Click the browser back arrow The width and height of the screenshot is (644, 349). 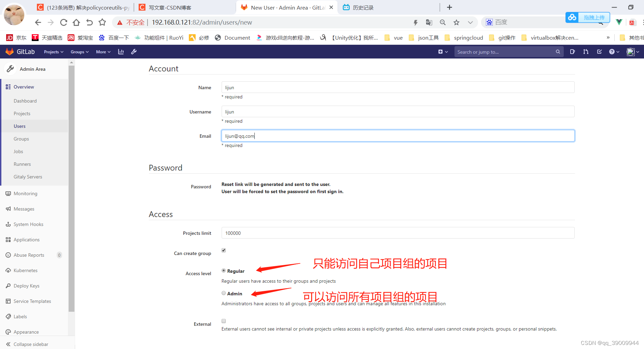[x=38, y=23]
